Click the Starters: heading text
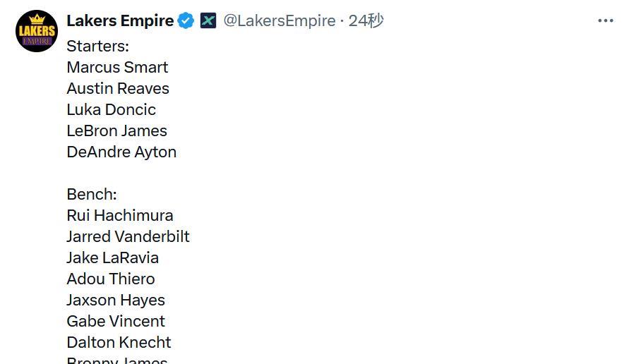Viewport: 629px width, 364px height. tap(98, 46)
